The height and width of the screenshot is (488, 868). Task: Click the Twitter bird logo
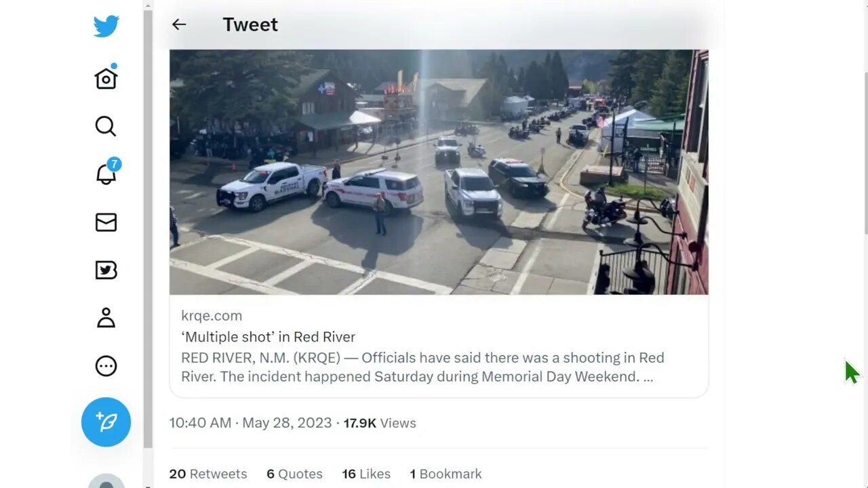106,26
